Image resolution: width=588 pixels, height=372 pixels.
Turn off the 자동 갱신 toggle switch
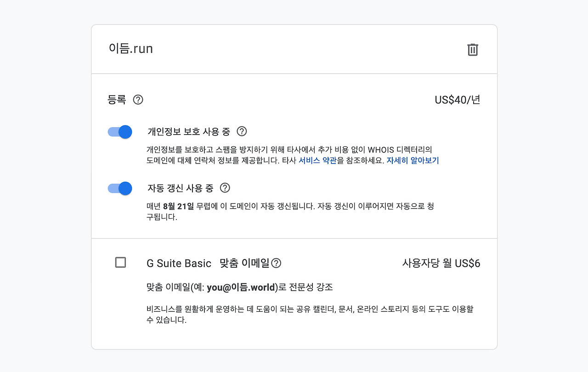pos(120,188)
